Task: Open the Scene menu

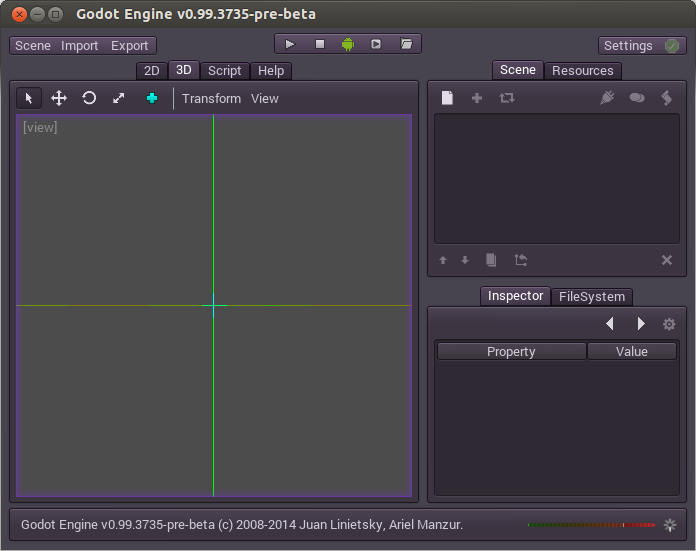Action: pyautogui.click(x=33, y=45)
